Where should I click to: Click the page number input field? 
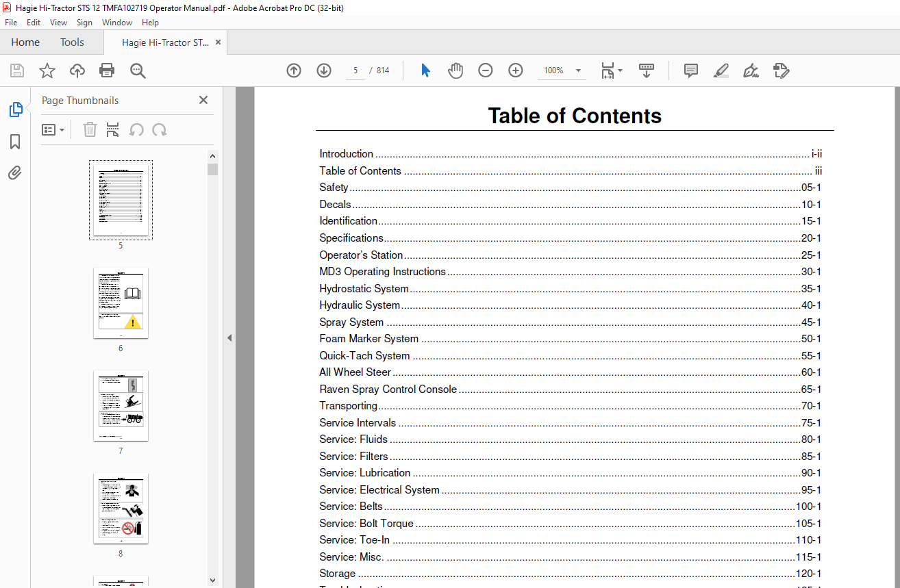click(355, 71)
